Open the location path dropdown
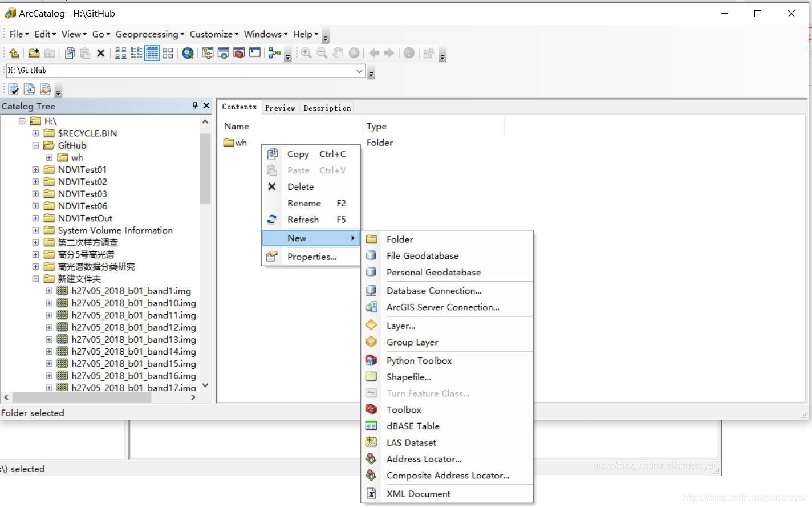 (x=359, y=71)
